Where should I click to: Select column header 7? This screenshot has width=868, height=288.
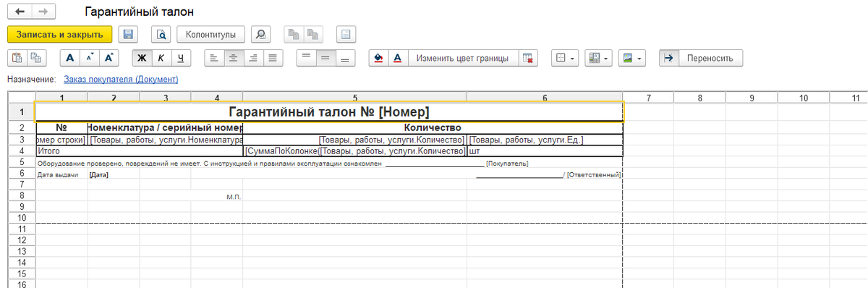tap(648, 97)
